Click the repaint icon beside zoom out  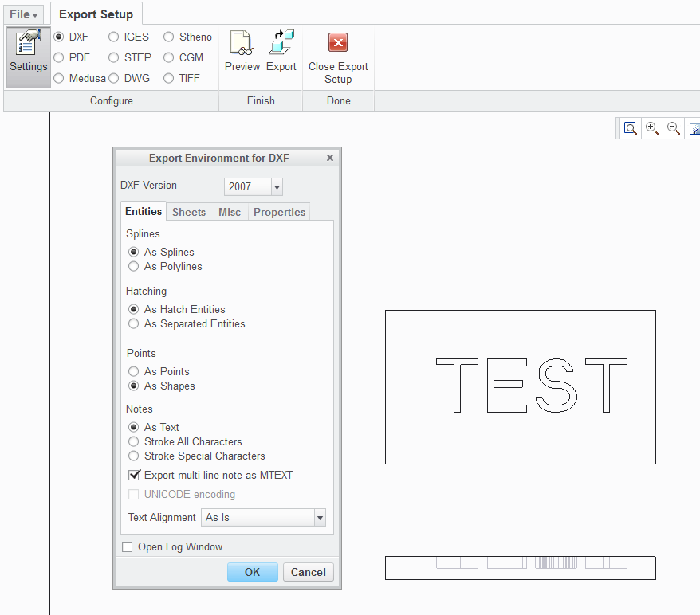pos(694,129)
